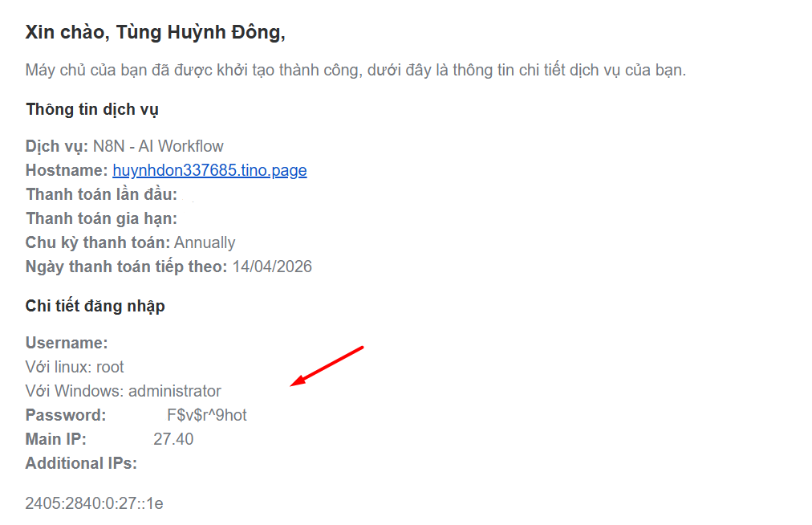
Task: Open the huynhdon337685.tino.page hostname link
Action: coord(209,170)
